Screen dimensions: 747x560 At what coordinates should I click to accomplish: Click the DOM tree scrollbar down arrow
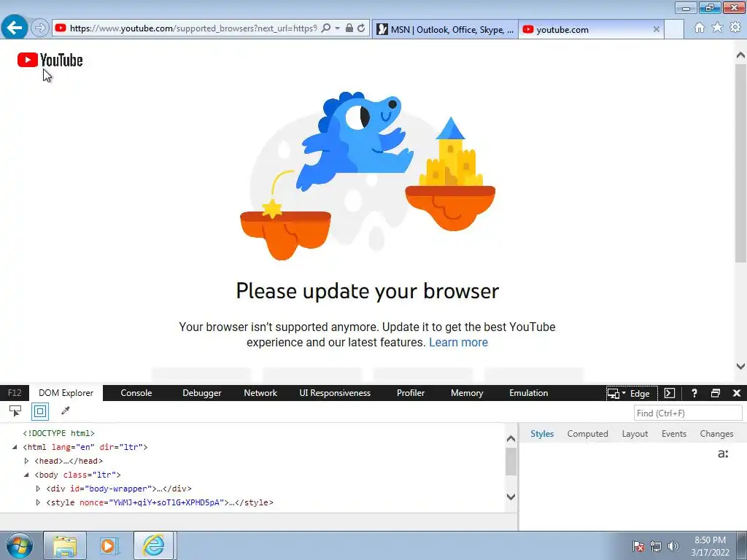pyautogui.click(x=511, y=497)
